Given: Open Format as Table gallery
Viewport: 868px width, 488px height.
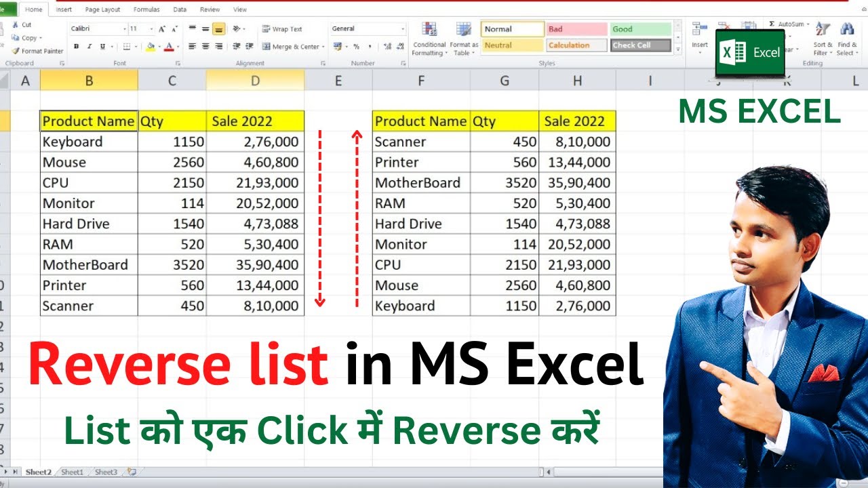Looking at the screenshot, I should [x=465, y=39].
